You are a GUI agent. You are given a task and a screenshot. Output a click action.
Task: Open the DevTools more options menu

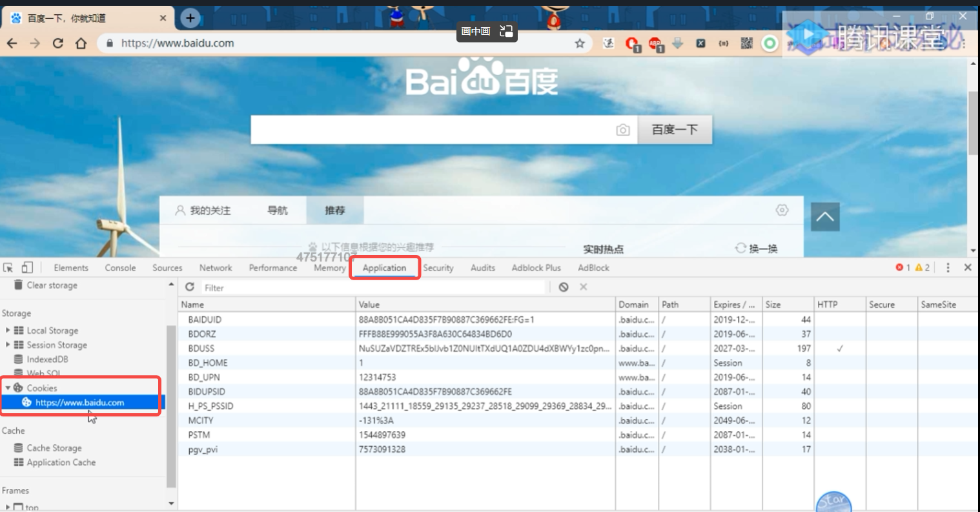[948, 267]
